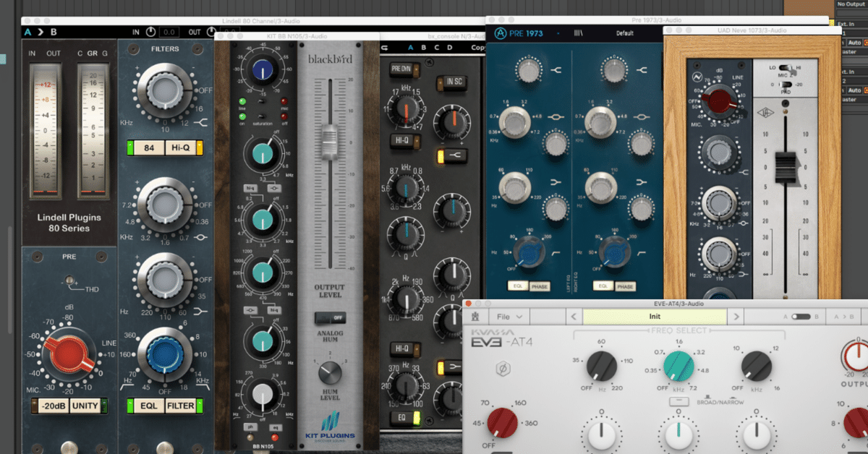Click the Kuassa logo icon in EVE-AT4

475,317
